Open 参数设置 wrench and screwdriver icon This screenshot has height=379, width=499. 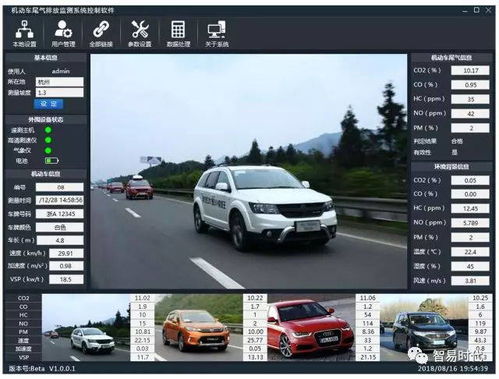pyautogui.click(x=140, y=33)
